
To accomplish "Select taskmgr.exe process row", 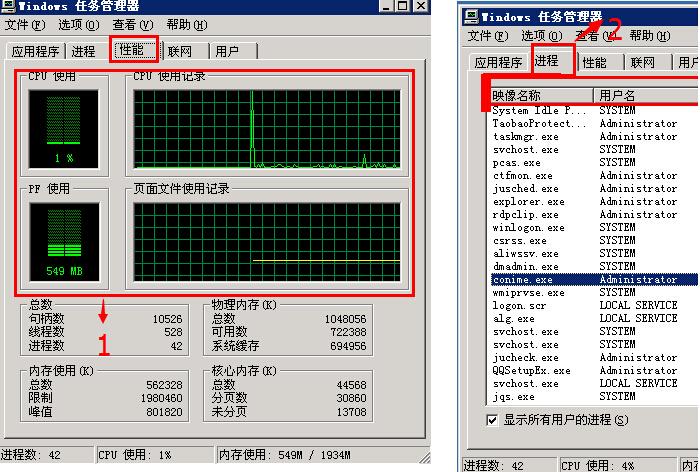I will click(x=595, y=136).
